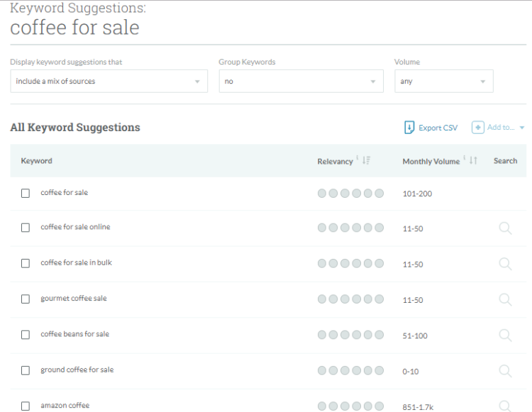Tick the 'ground coffee for sale' checkbox
532x412 pixels.
(x=26, y=371)
